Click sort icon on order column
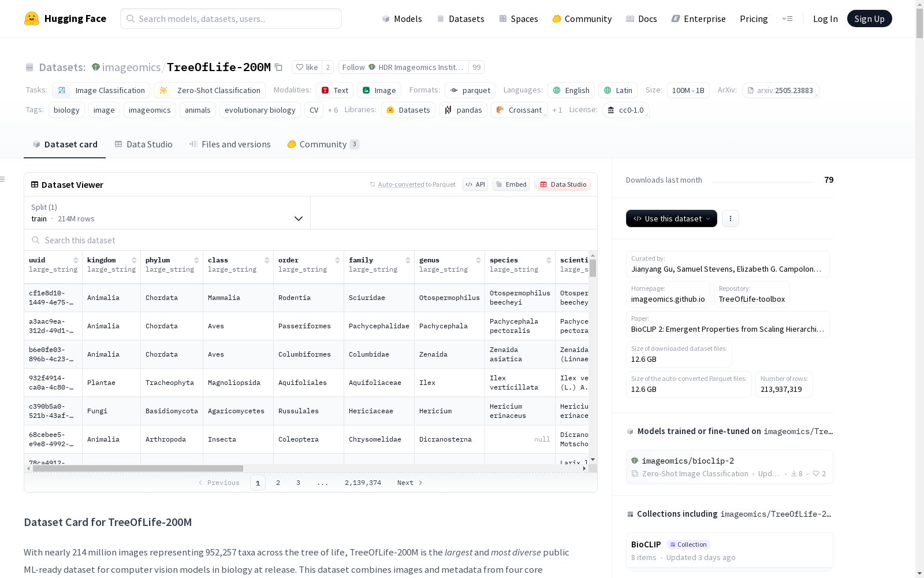Screen dimensions: 924x578 [337, 260]
